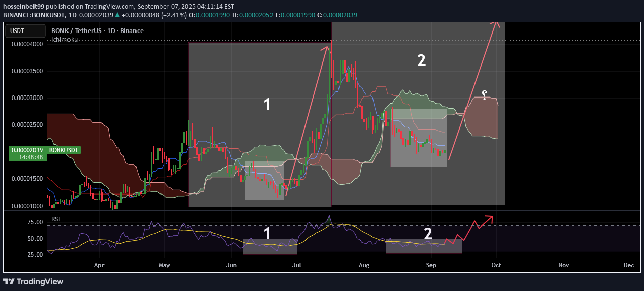The height and width of the screenshot is (291, 644).
Task: Click the Apr label on time axis
Action: [x=99, y=265]
